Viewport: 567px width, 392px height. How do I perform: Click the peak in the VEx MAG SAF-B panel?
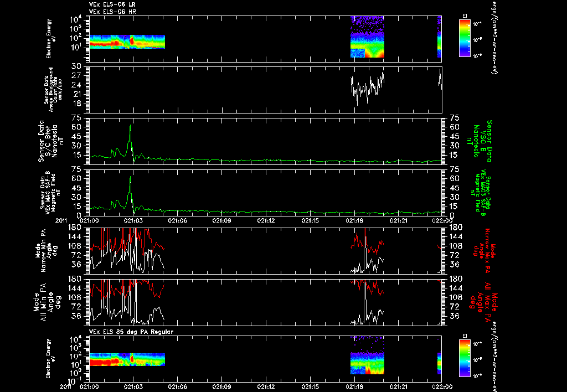[x=131, y=177]
